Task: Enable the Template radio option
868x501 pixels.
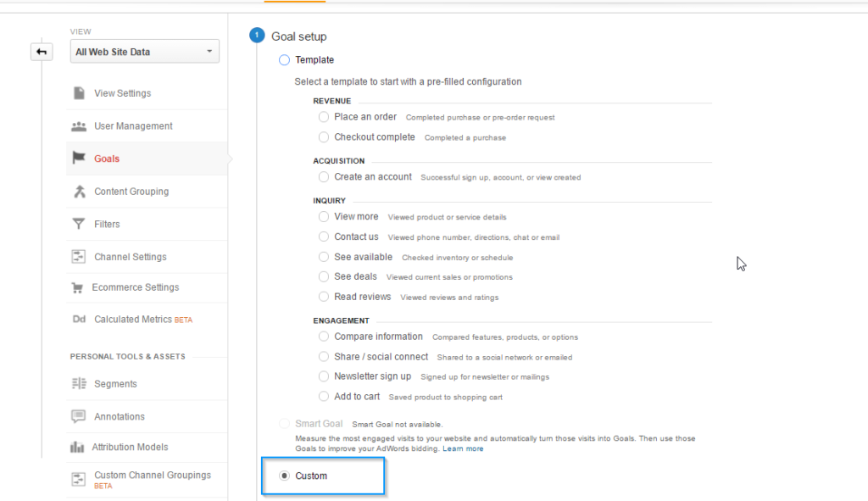Action: (284, 59)
